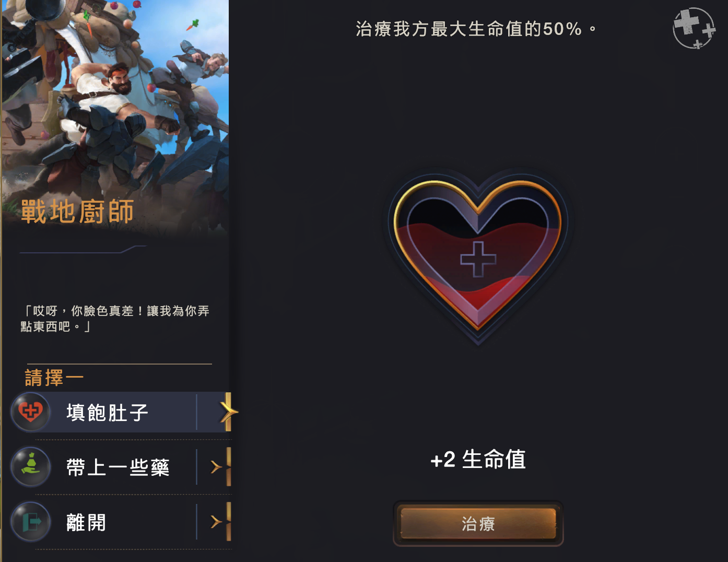The image size is (728, 562).
Task: Click the 治療 button
Action: click(x=478, y=523)
